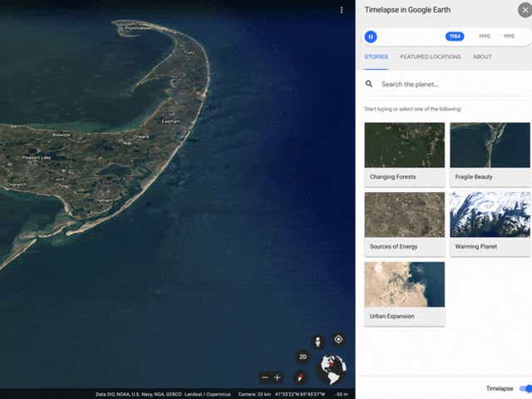Select the Provincetown map label
Viewport: 532px width, 399px height.
[137, 28]
